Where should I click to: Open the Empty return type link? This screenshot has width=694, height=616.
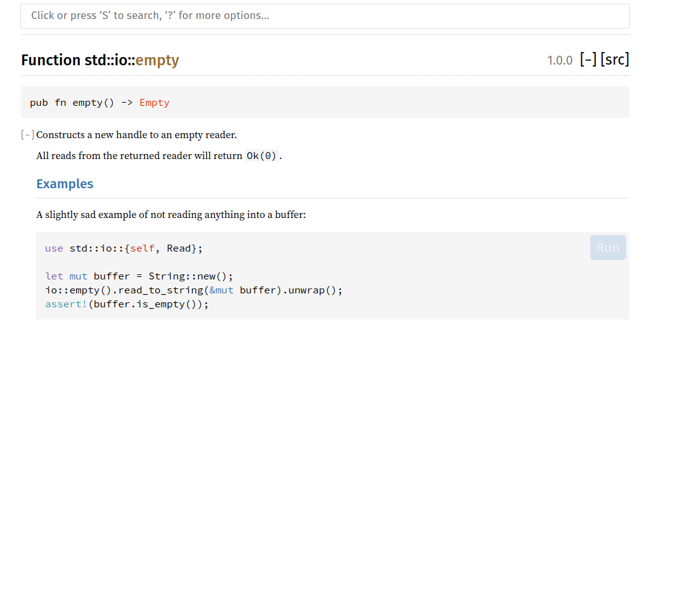point(154,103)
